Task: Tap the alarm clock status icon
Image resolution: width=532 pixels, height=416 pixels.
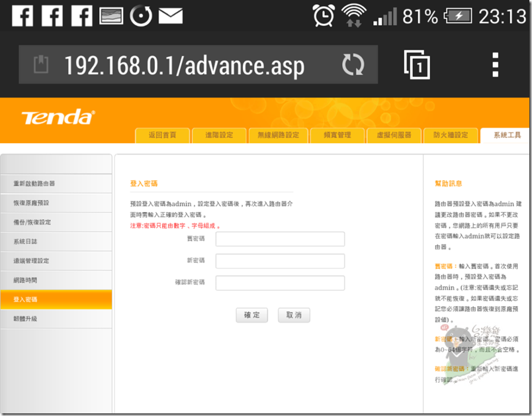Action: click(x=324, y=15)
